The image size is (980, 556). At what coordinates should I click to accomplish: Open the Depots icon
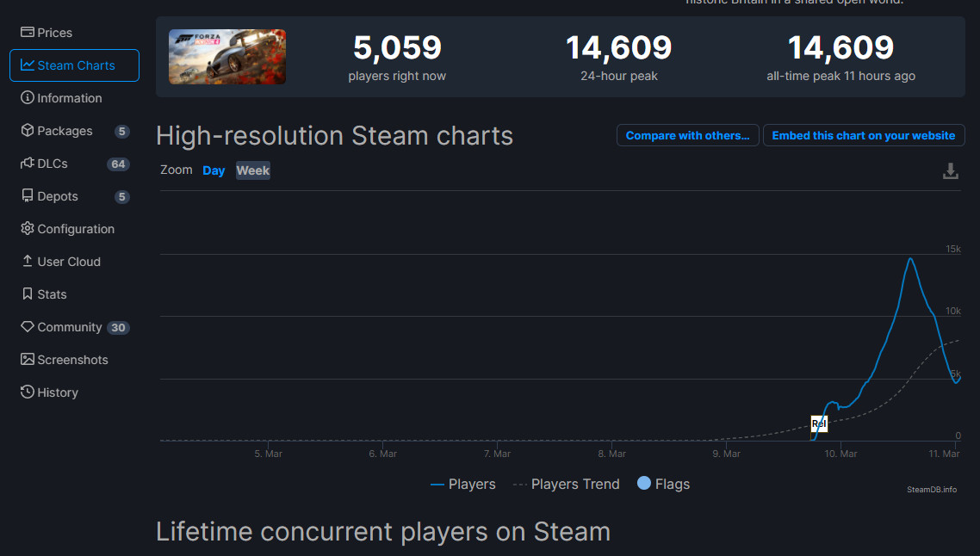point(28,196)
